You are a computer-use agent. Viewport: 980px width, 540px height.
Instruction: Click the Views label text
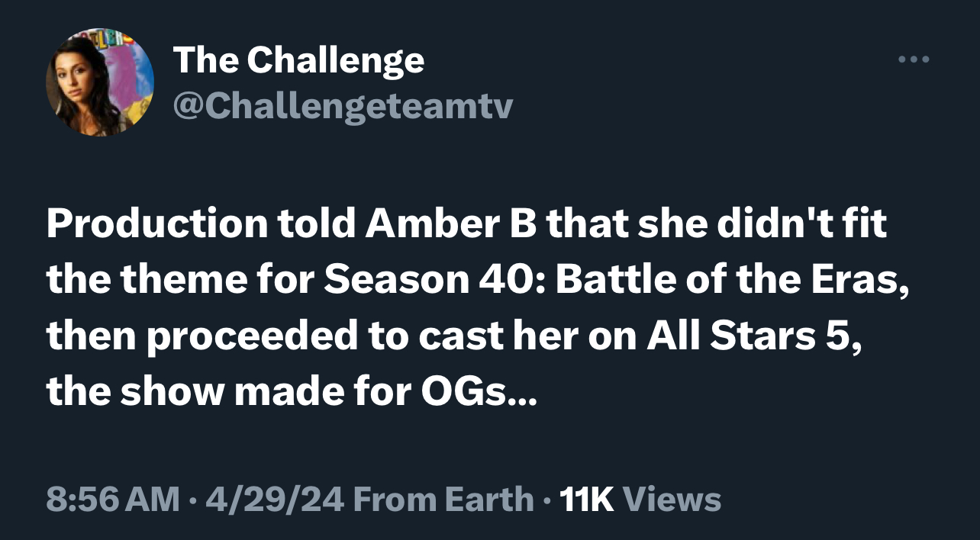point(672,500)
